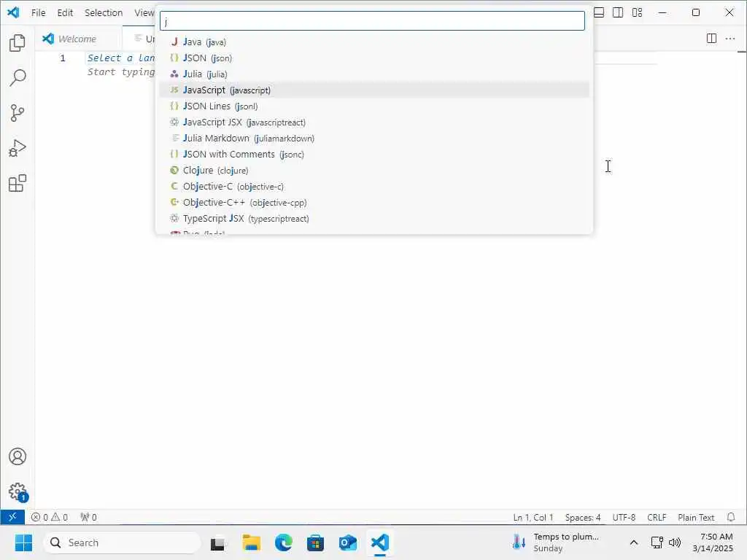Image resolution: width=747 pixels, height=560 pixels.
Task: Toggle the secondary side bar layout icon
Action: (618, 12)
